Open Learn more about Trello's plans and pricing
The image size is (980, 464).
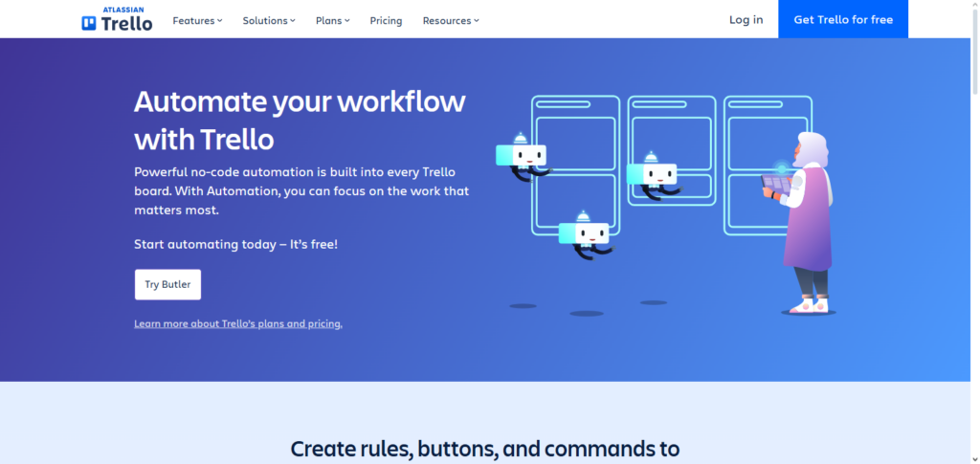(x=238, y=323)
